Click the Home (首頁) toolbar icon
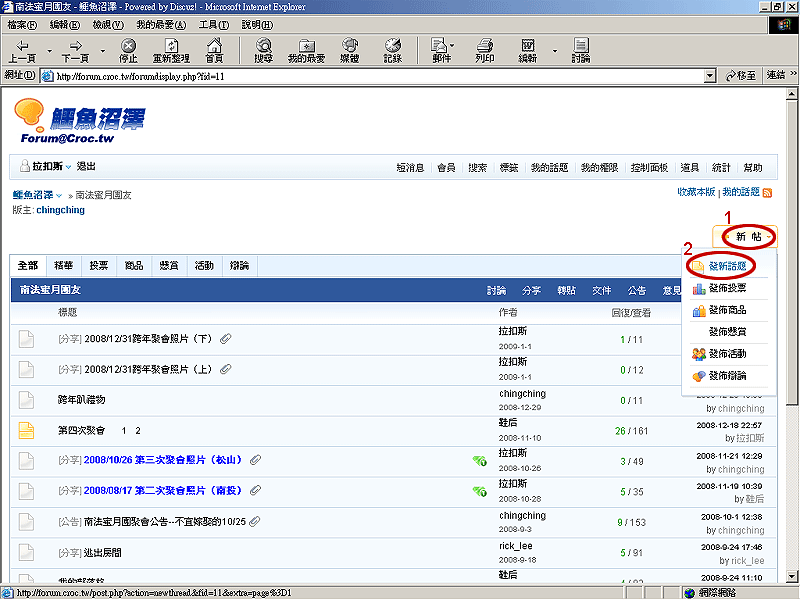 (x=214, y=50)
